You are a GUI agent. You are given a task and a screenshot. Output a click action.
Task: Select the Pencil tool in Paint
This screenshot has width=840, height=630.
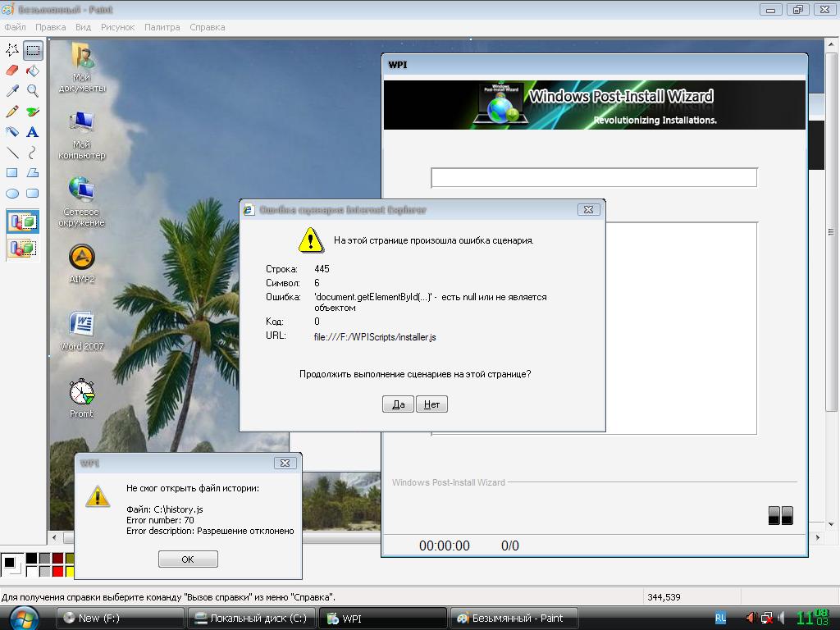[11, 112]
